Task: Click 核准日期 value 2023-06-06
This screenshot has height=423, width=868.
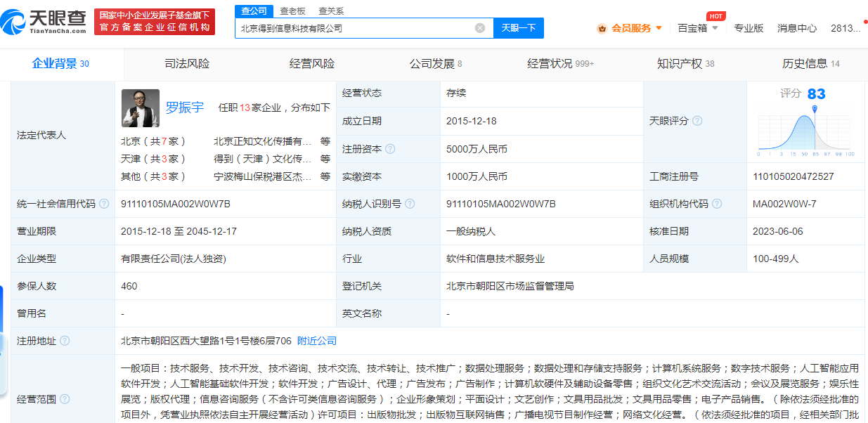Action: pyautogui.click(x=778, y=231)
